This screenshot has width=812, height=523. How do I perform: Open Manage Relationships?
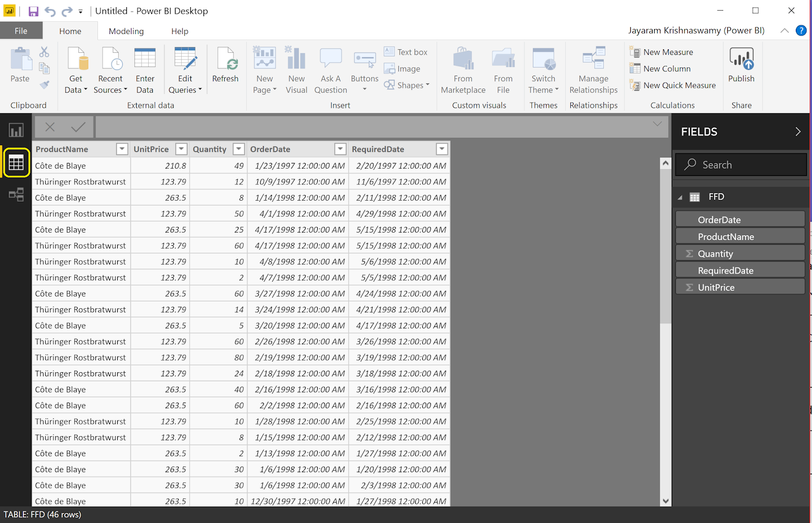point(593,69)
